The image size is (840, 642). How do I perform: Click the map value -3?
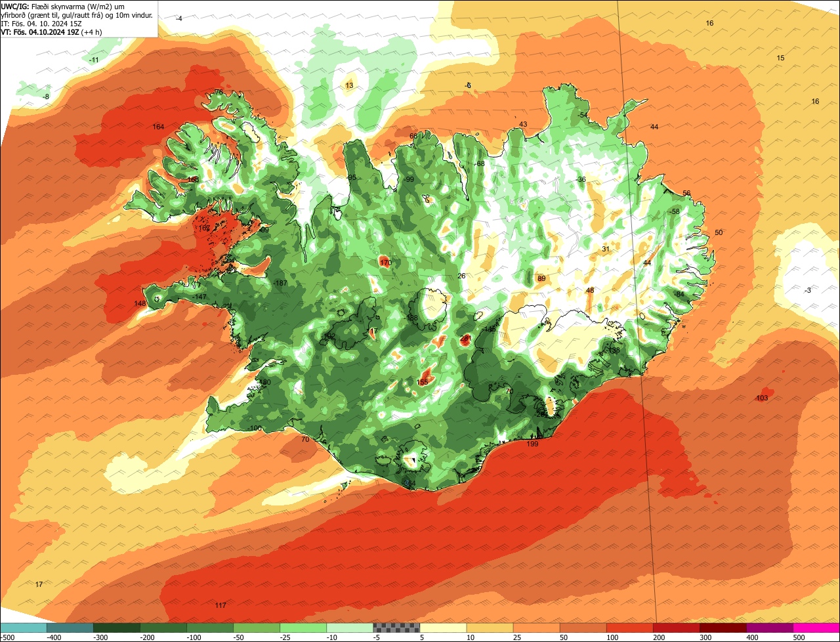[808, 291]
